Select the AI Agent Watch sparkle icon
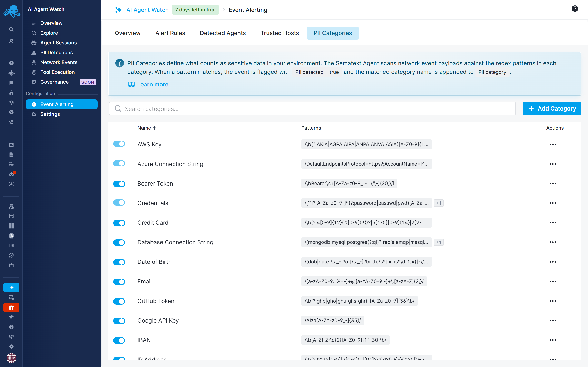 [x=11, y=287]
